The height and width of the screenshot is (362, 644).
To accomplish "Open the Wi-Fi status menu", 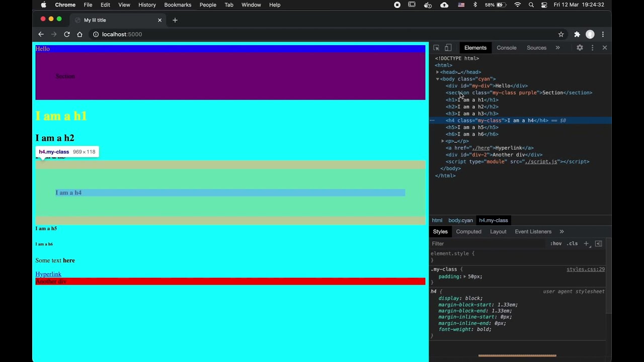I will [517, 5].
